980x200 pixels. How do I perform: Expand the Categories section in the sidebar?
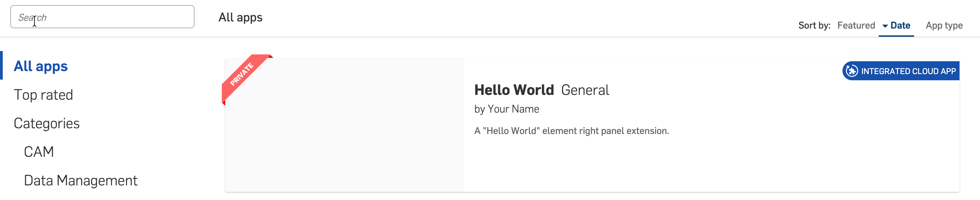pyautogui.click(x=47, y=123)
